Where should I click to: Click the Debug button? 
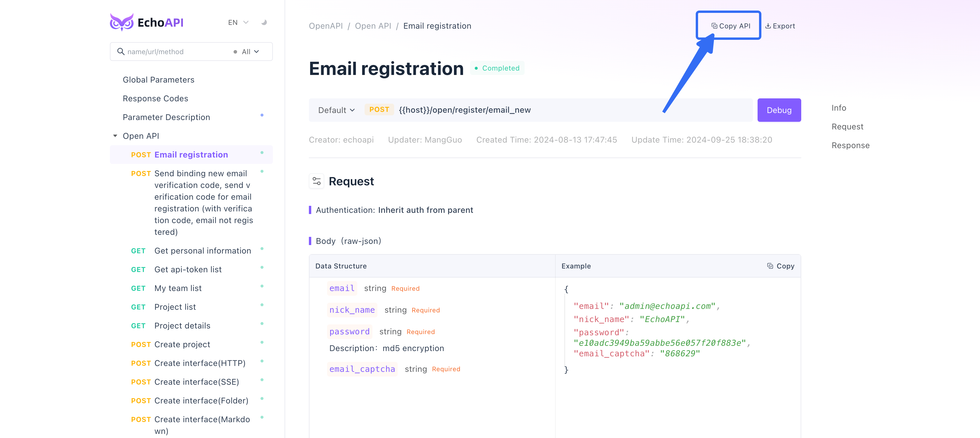[x=779, y=110]
